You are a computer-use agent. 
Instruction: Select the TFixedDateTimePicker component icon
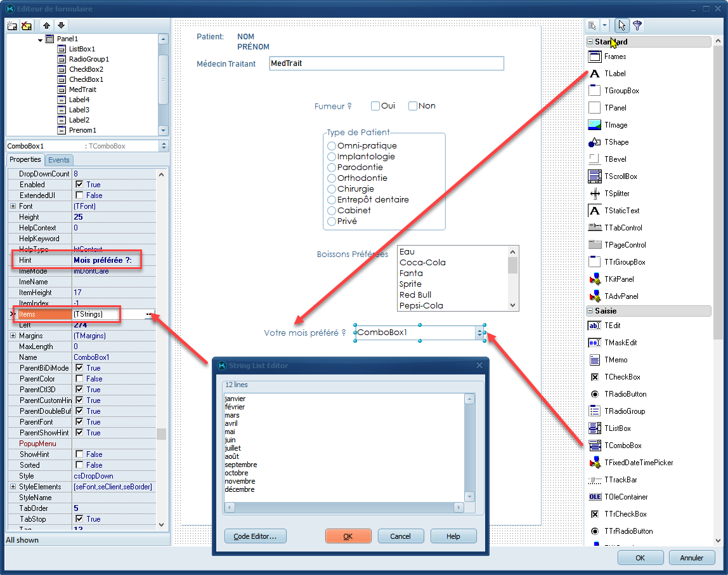pyautogui.click(x=594, y=463)
